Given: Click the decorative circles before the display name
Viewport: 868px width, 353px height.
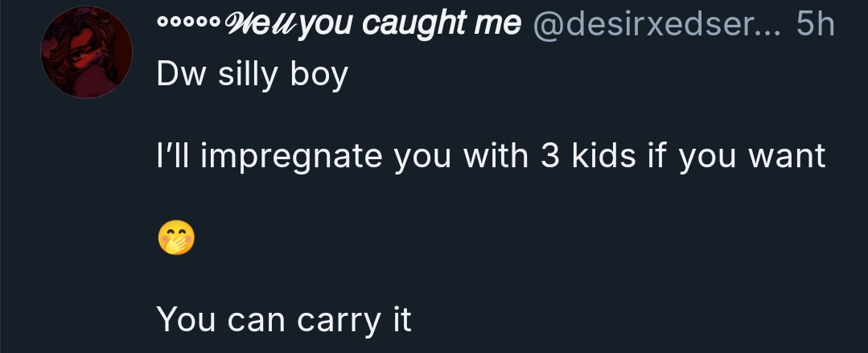Looking at the screenshot, I should [x=189, y=23].
